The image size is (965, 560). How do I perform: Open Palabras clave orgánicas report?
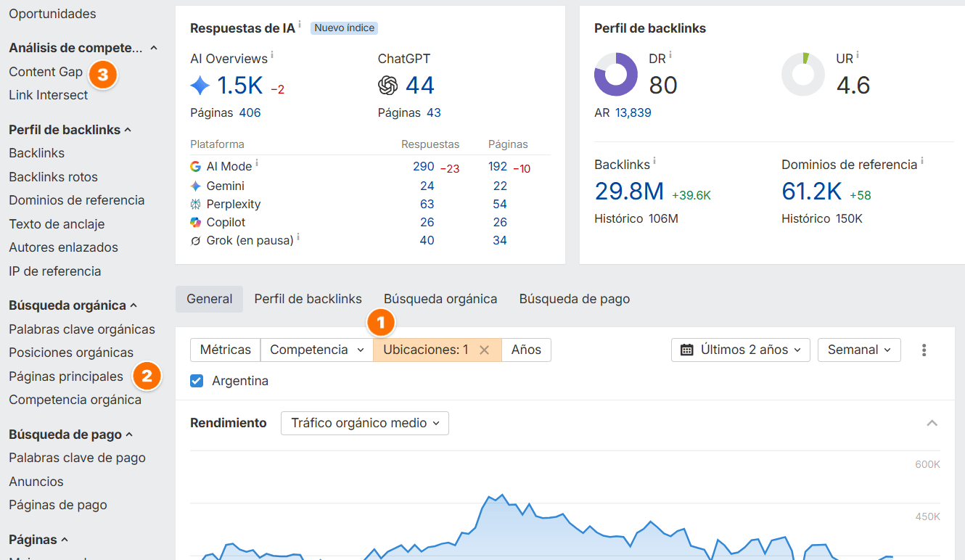pyautogui.click(x=82, y=329)
